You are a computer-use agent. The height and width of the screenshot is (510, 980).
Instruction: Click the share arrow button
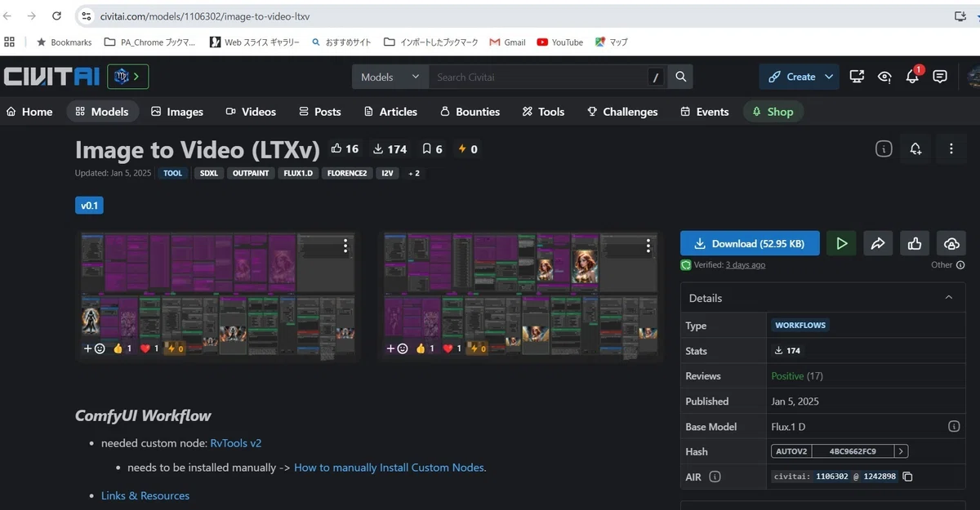878,243
